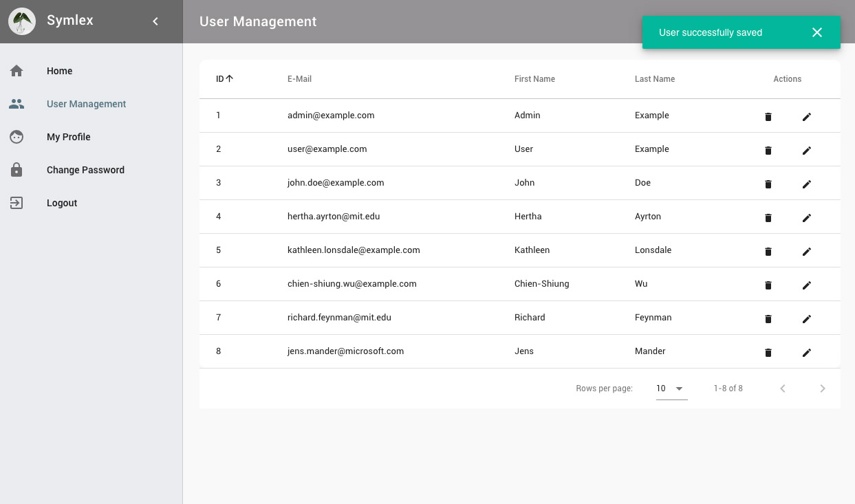Remove Chien-Shiung Wu with trash icon
The height and width of the screenshot is (504, 855).
[768, 285]
